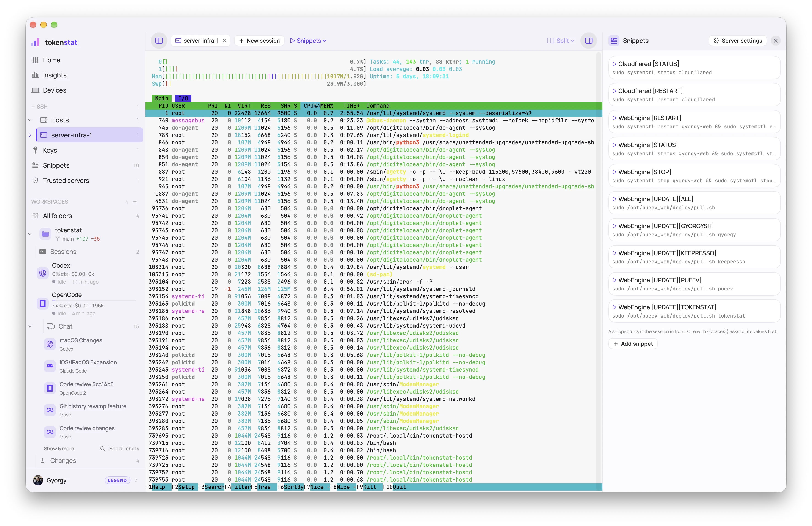Open the iOS/iPadOS Expansion chat
This screenshot has width=812, height=526.
click(92, 366)
